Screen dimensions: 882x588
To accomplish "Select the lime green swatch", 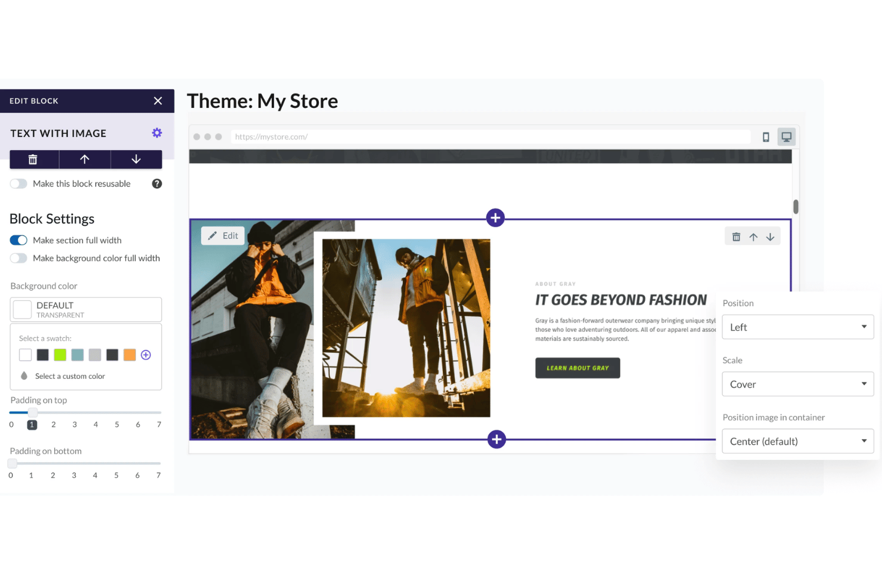I will tap(60, 355).
